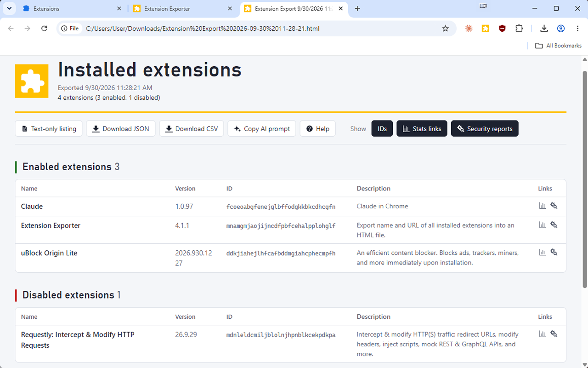Click the Claude extension name
The image size is (588, 368).
click(x=32, y=207)
